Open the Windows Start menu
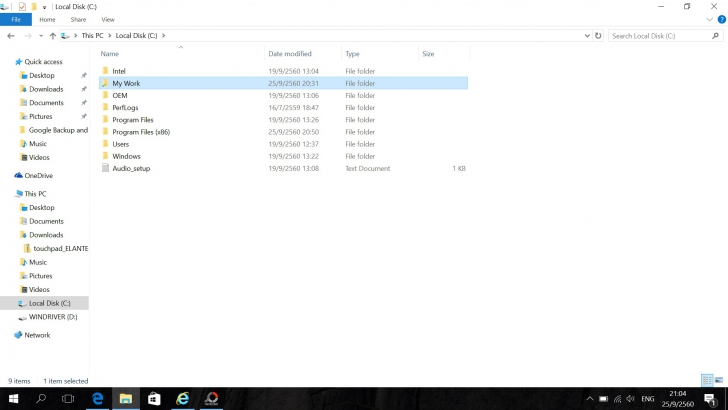The height and width of the screenshot is (410, 728). (13, 398)
